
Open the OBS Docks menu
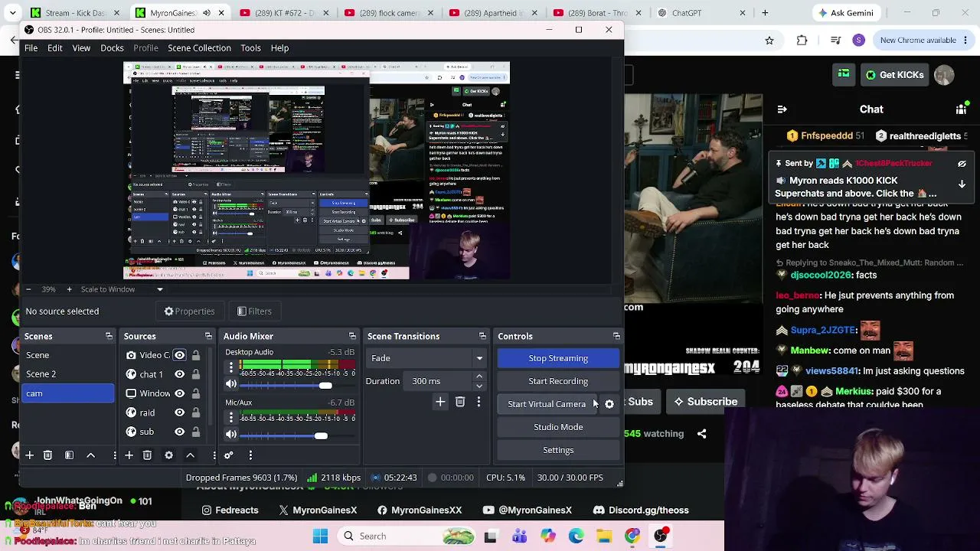click(112, 48)
